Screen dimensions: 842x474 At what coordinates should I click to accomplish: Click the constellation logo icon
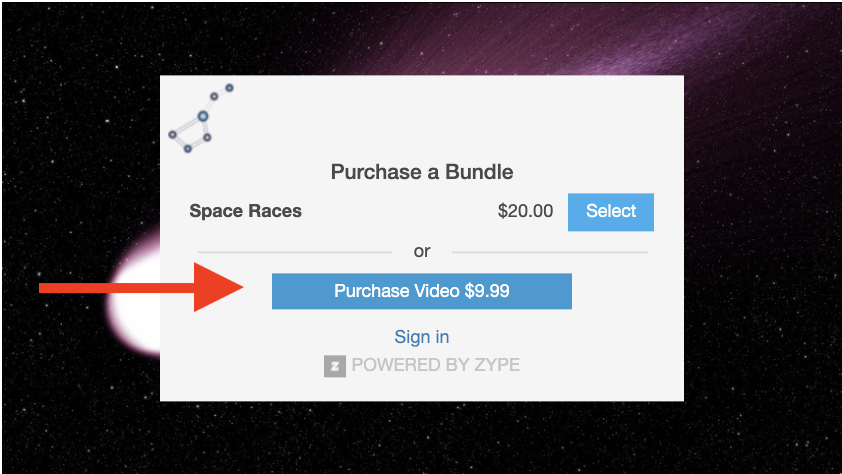201,118
